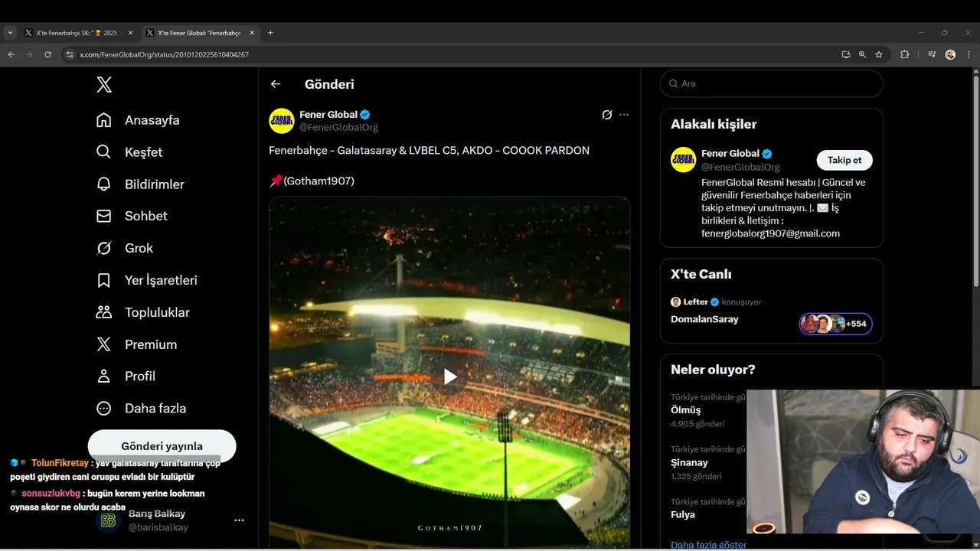
Task: Click the Barış Balkay account name
Action: (157, 514)
